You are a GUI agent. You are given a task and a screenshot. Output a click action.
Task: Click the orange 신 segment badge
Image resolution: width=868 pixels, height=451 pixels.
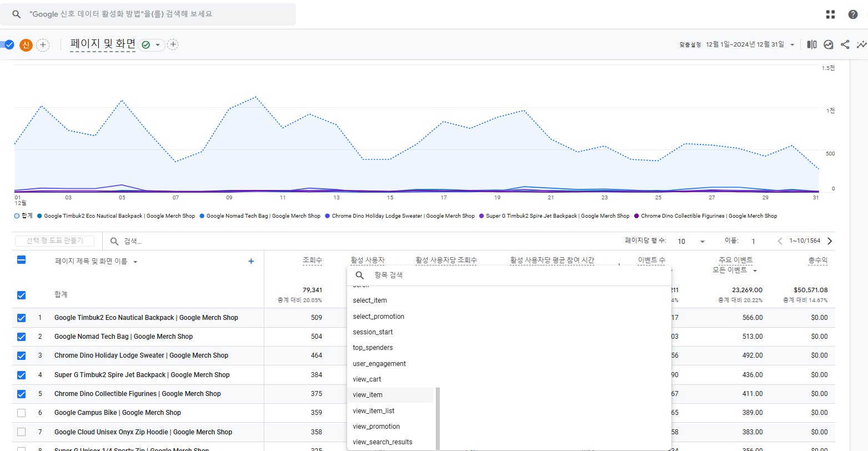(x=26, y=45)
